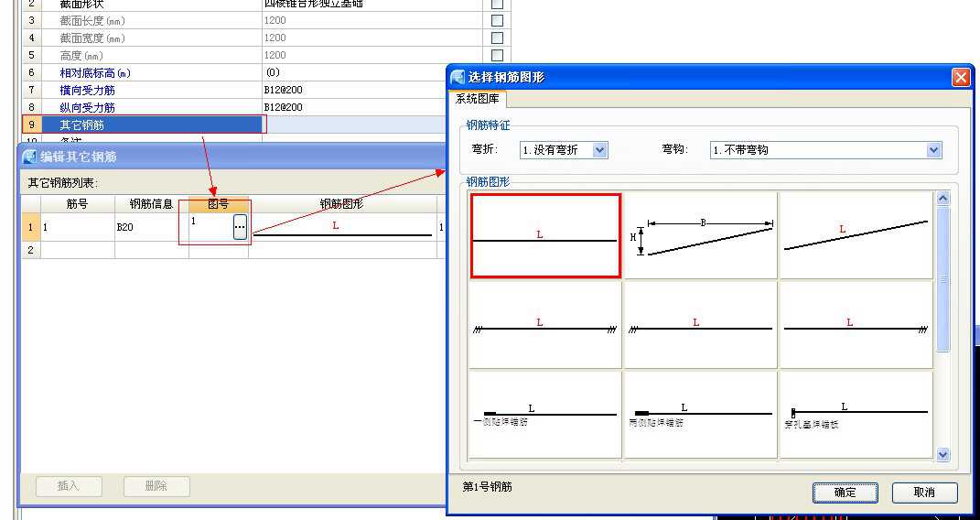Confirm the shape with the 确定 button
This screenshot has height=520, width=980.
click(845, 493)
